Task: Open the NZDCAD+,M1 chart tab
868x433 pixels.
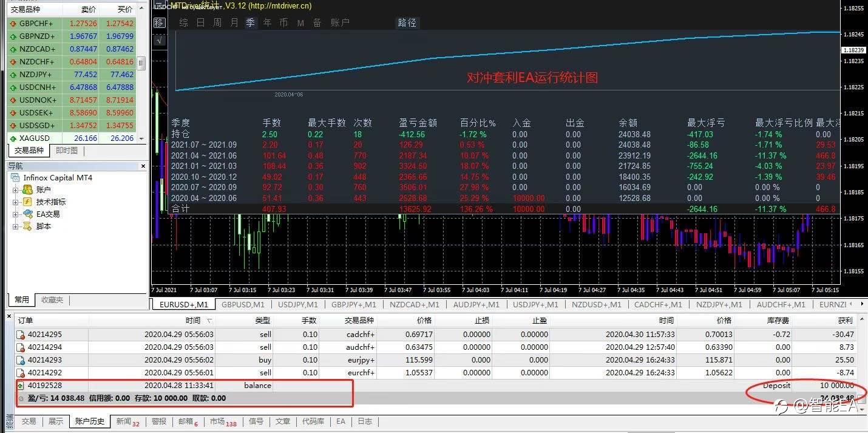Action: coord(415,304)
